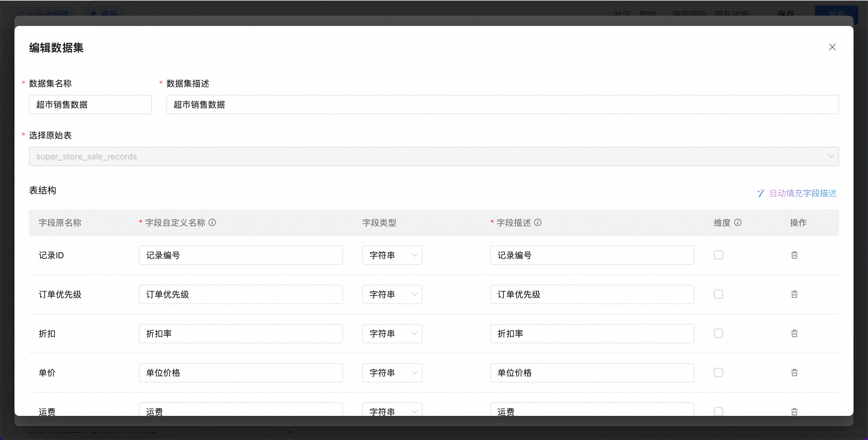Delete the 记录ID field row
868x440 pixels.
pos(794,255)
